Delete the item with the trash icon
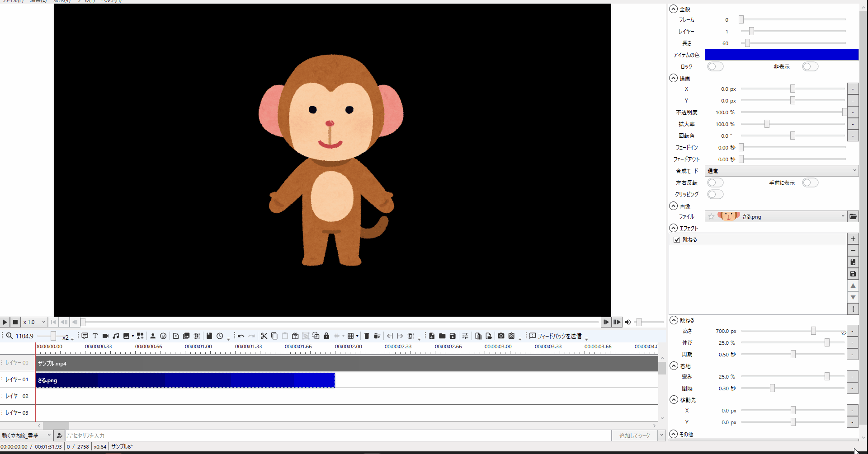Image resolution: width=868 pixels, height=454 pixels. pyautogui.click(x=367, y=336)
